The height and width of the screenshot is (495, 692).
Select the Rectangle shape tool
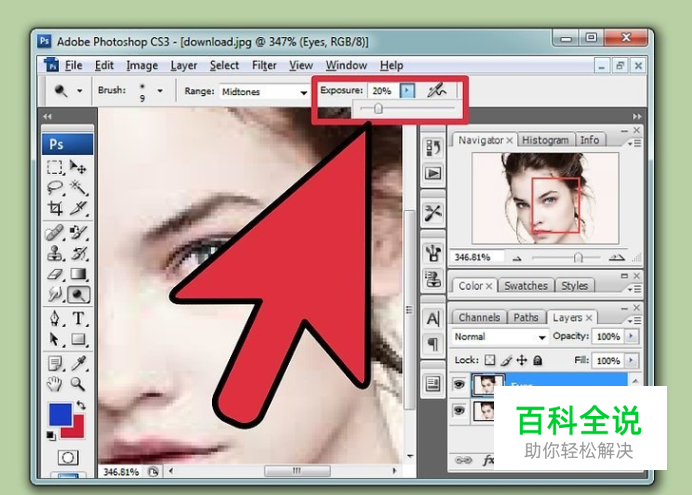point(79,339)
